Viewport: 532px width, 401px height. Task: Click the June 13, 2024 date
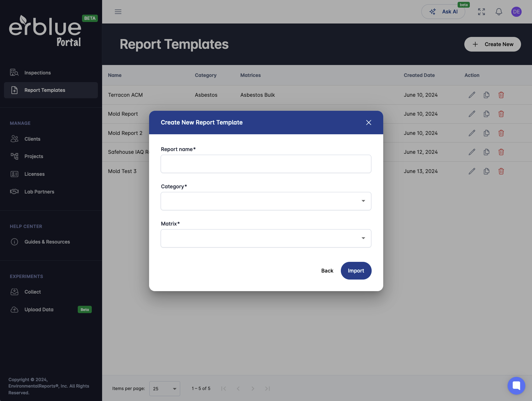point(421,171)
